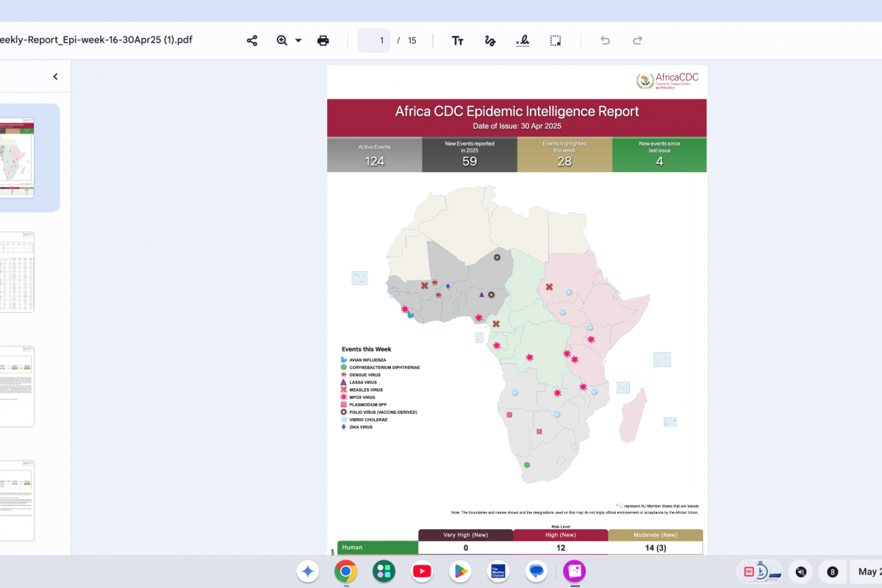Open Google Chrome from the shelf

tap(345, 571)
